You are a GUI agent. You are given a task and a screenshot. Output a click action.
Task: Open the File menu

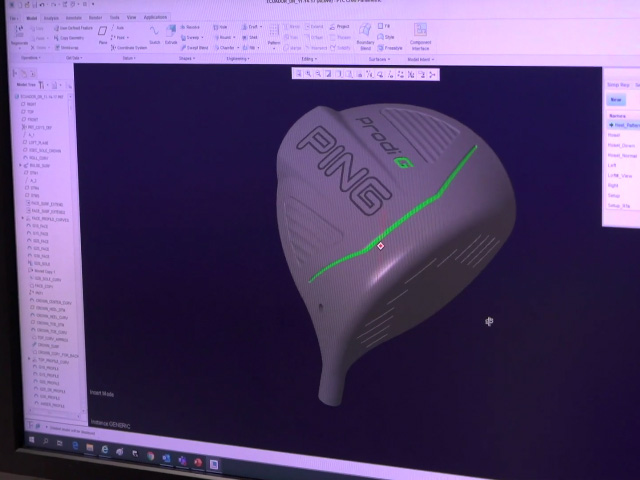(x=13, y=18)
